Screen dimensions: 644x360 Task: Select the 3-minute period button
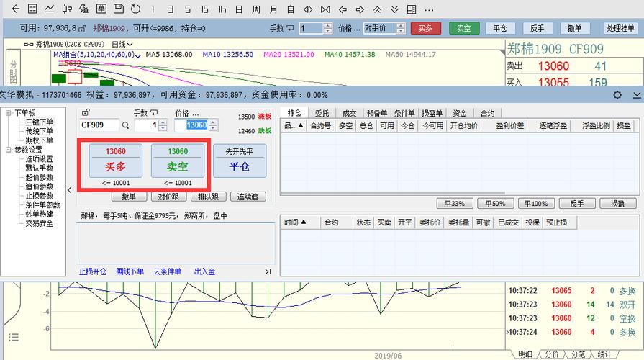(170, 9)
